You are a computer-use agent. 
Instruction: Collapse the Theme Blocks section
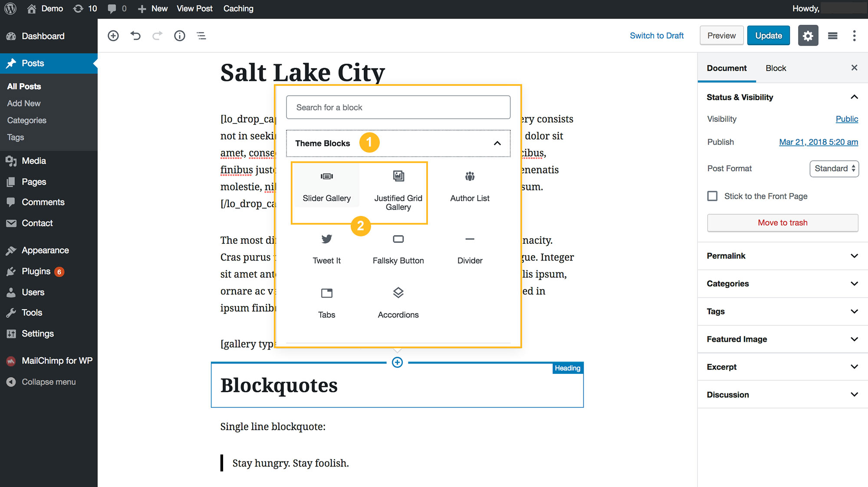point(398,143)
